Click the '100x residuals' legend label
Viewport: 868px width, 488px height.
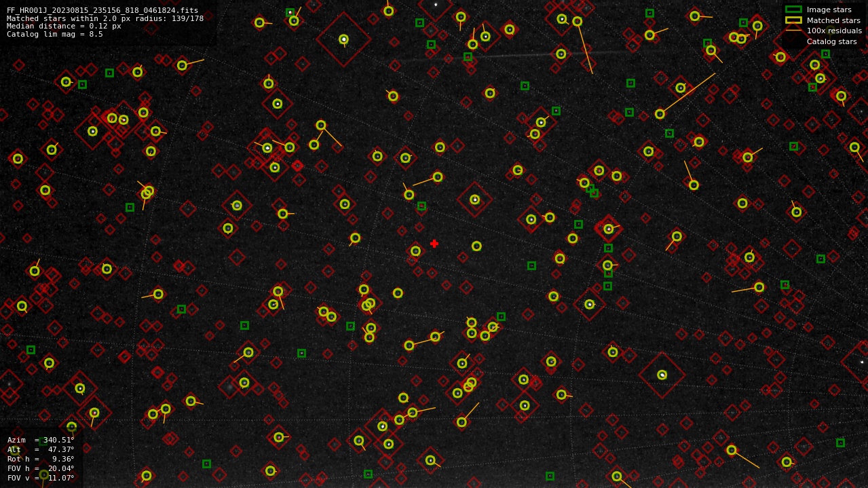(x=834, y=31)
